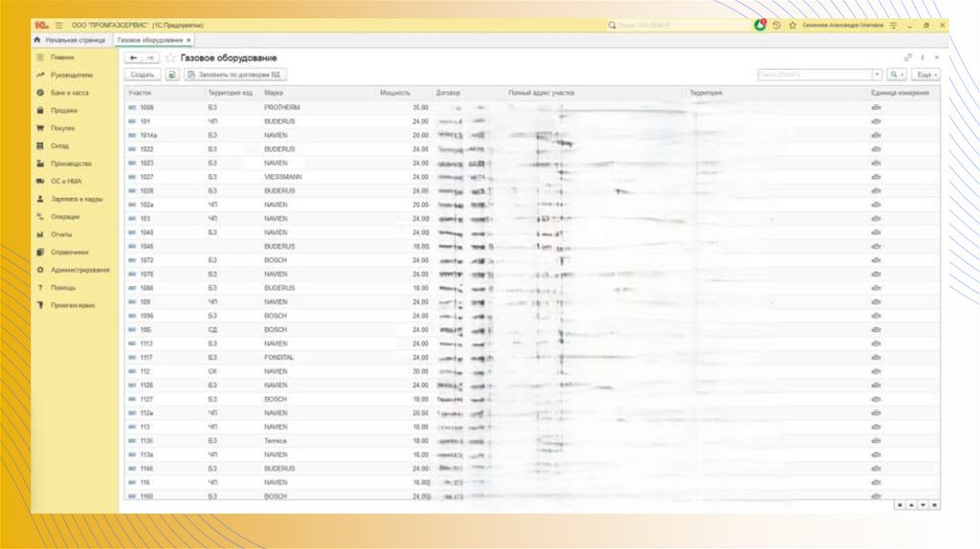Move list down one row arrow
This screenshot has width=980, height=549.
(x=923, y=505)
